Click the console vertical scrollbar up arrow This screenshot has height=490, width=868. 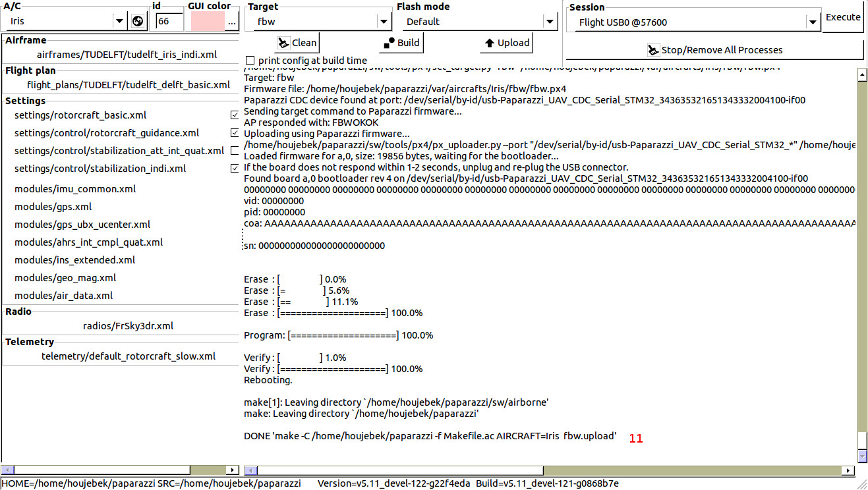[x=862, y=75]
